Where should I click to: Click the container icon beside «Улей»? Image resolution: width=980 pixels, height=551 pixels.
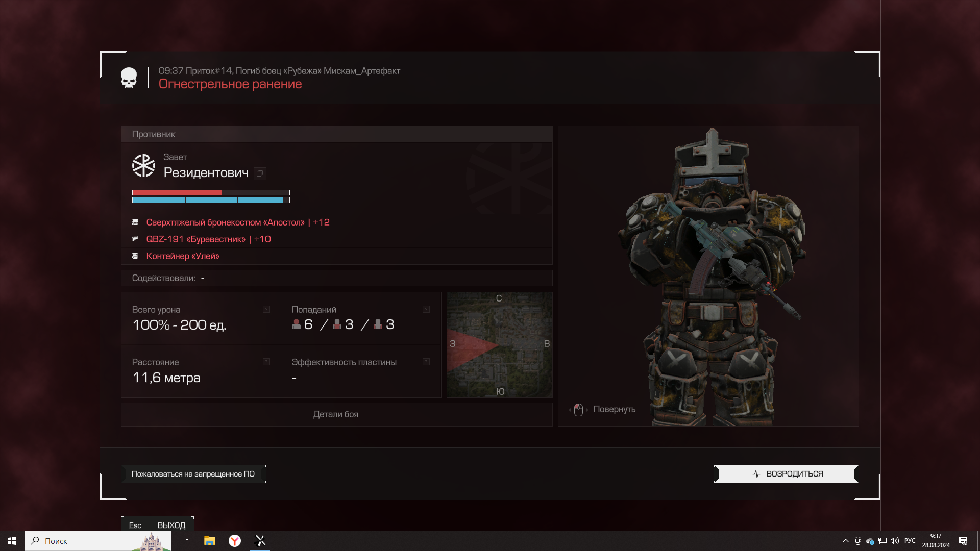(x=135, y=256)
